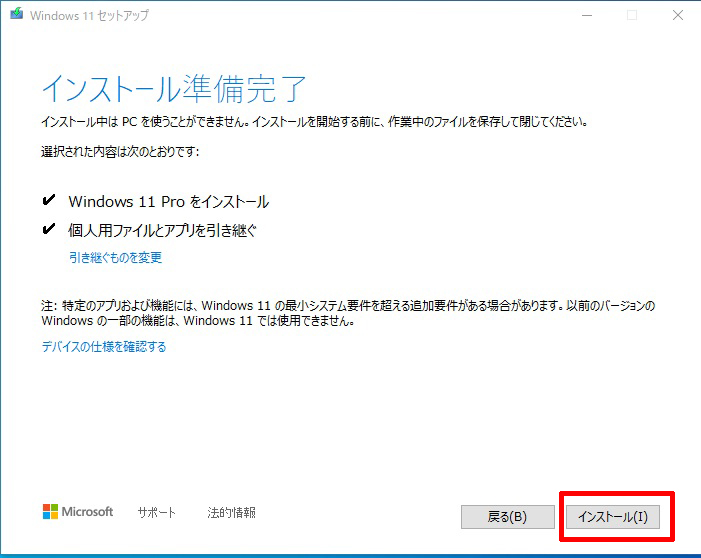Click the checkmark beside 個人用ファイルとアプリを引き継ぐ
Viewport: 701px width, 558px height.
click(x=49, y=229)
